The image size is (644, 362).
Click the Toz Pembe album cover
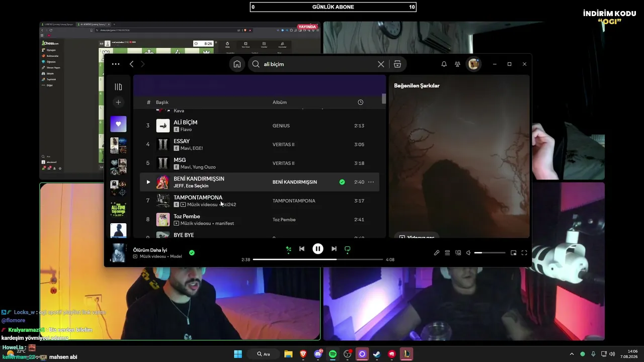(163, 219)
